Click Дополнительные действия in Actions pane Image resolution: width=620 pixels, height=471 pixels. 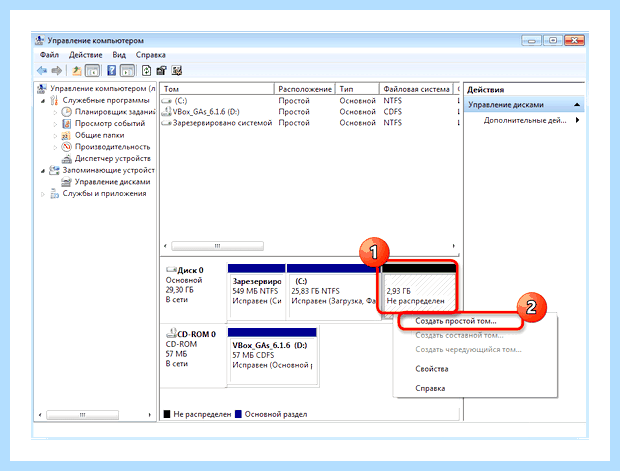525,120
